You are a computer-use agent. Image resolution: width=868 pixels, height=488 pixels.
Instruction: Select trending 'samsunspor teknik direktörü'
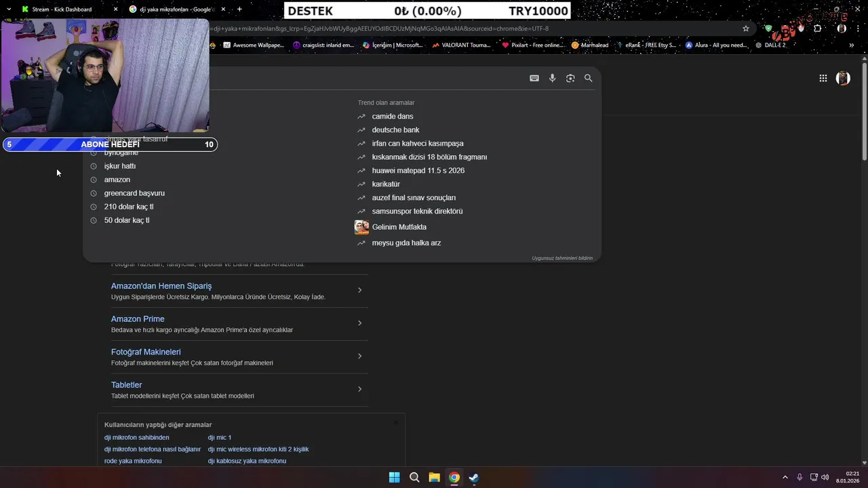point(417,211)
